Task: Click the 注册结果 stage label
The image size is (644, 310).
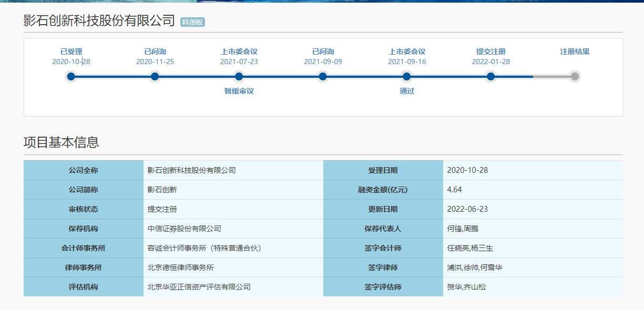Action: click(x=575, y=51)
